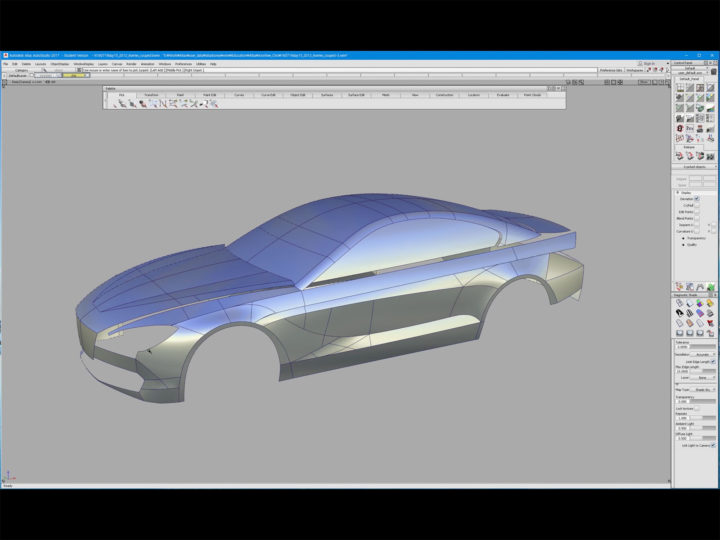Click the trash-can icon beside user_default dropdown

tap(714, 72)
